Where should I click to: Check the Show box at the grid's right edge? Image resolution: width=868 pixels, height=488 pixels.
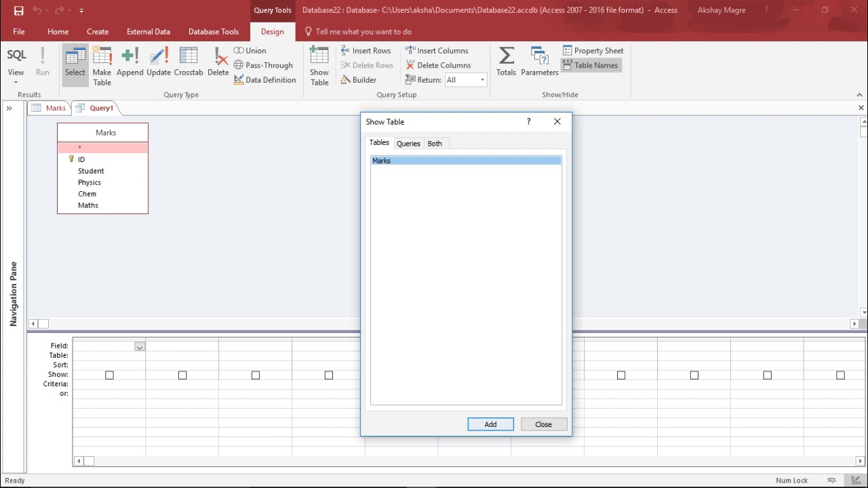click(x=841, y=375)
